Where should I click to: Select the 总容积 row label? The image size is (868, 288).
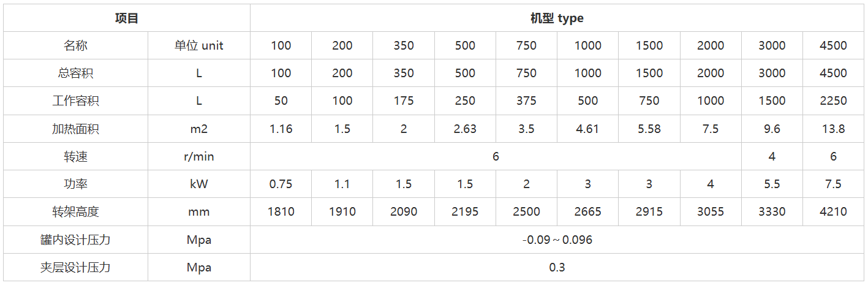(x=75, y=74)
